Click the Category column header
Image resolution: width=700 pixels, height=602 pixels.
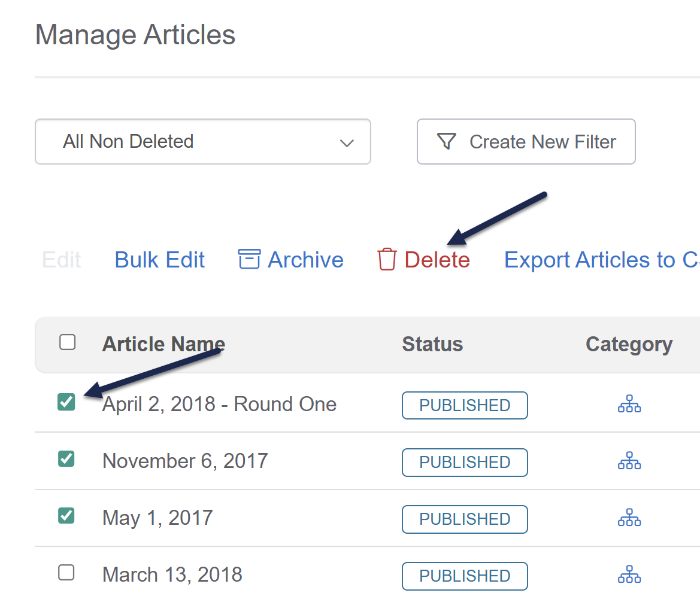tap(629, 345)
